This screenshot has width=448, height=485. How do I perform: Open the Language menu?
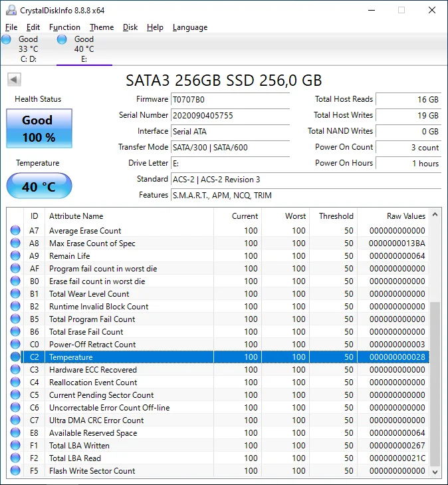point(190,27)
